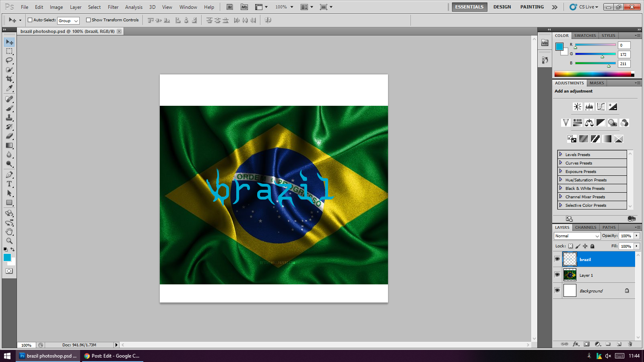Hide the Background layer
Screen dimensions: 644x362
(x=557, y=290)
